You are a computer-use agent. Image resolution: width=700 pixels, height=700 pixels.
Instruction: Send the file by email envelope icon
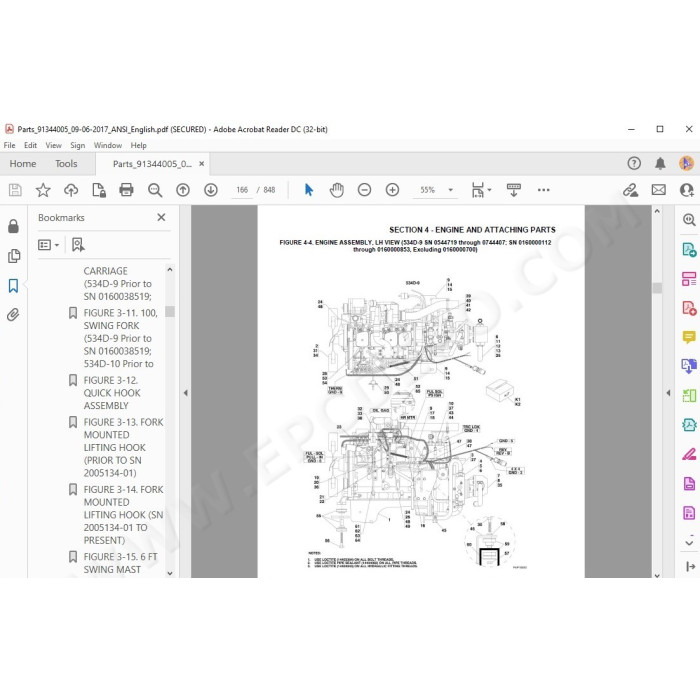coord(658,190)
